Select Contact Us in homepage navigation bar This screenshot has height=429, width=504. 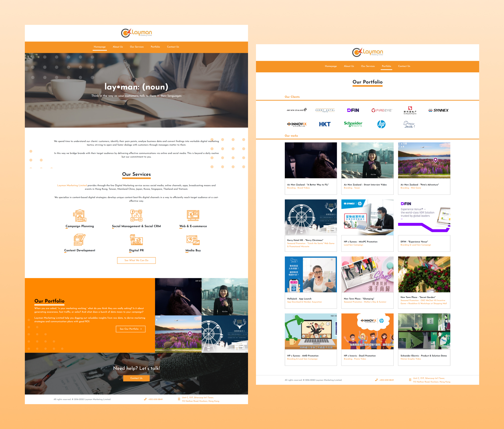[x=173, y=47]
